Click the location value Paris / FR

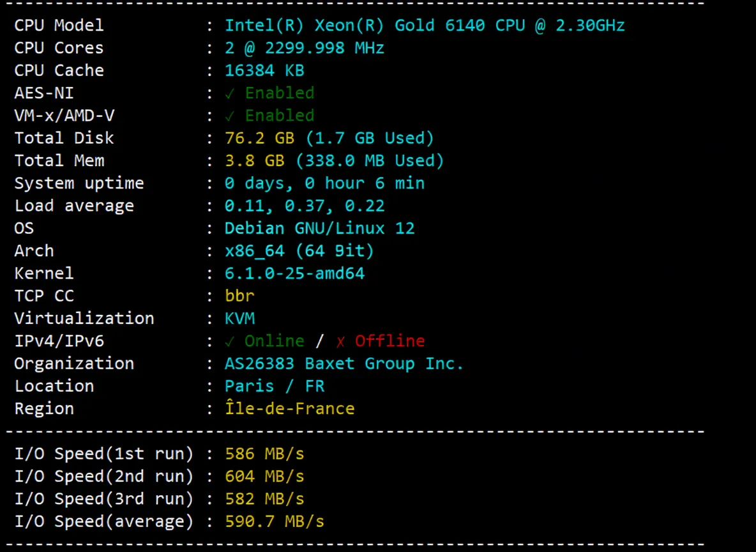pyautogui.click(x=275, y=386)
